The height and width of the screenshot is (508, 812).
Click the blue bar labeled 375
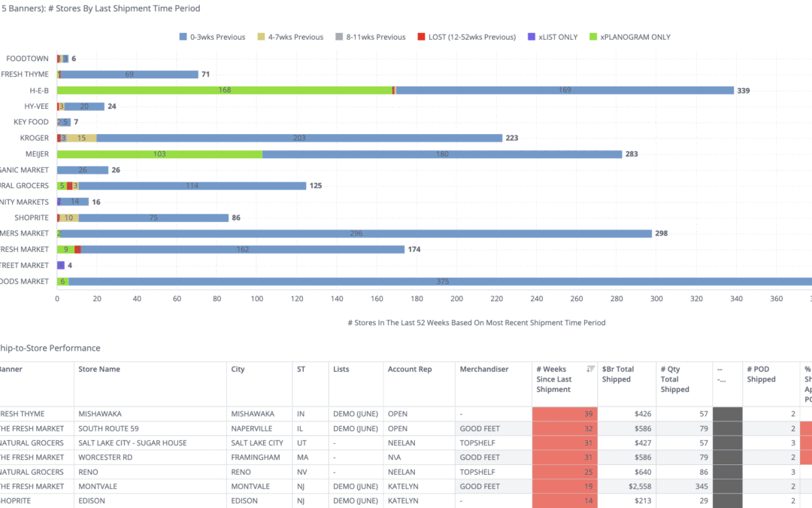click(x=440, y=281)
